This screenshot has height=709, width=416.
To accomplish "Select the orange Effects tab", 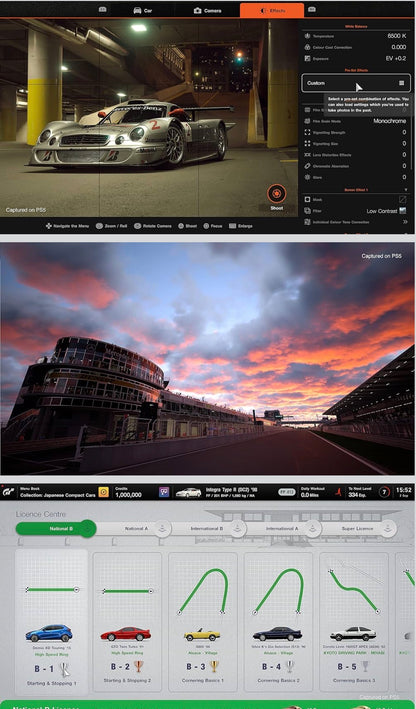I will [271, 10].
